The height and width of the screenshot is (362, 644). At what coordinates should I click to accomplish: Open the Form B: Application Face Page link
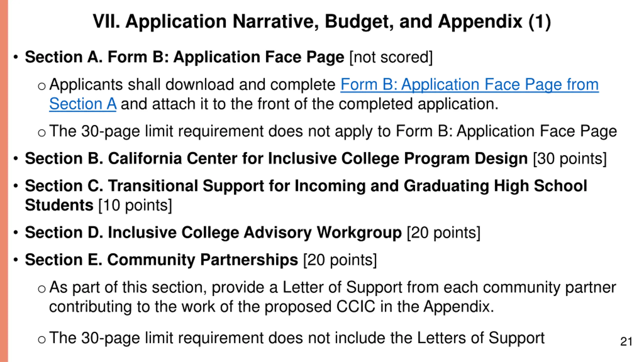469,84
